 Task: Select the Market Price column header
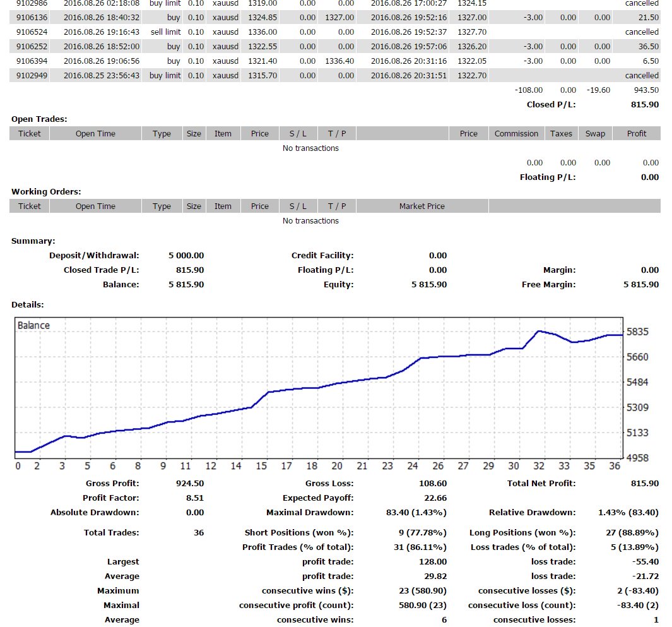point(422,206)
